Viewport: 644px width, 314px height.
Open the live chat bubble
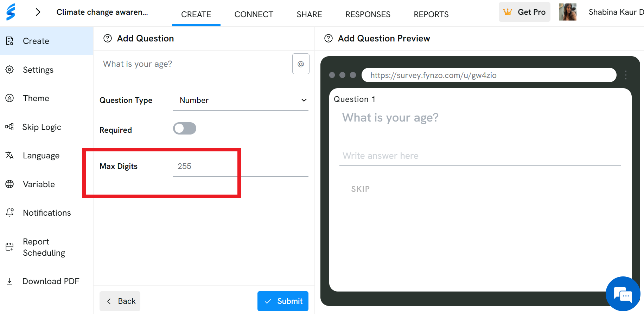point(623,294)
